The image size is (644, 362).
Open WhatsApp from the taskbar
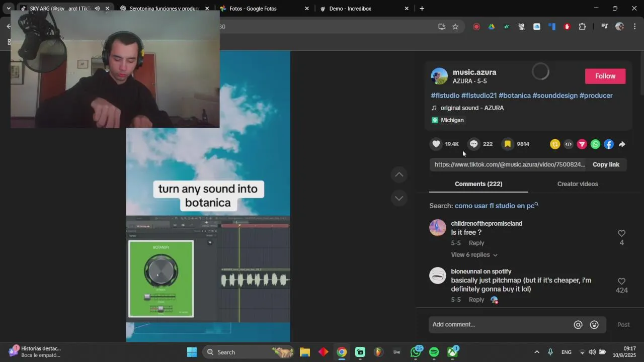pos(416,352)
